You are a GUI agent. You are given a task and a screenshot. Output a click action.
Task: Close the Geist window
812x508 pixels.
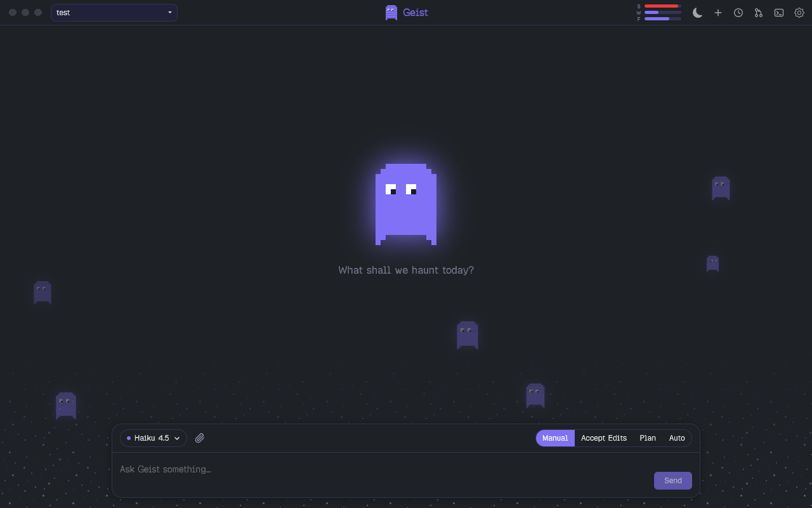(x=13, y=13)
